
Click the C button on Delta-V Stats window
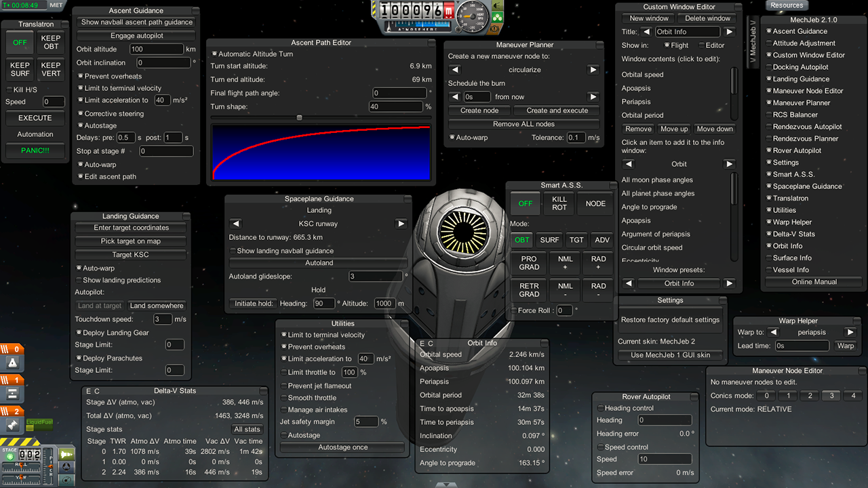coord(96,391)
